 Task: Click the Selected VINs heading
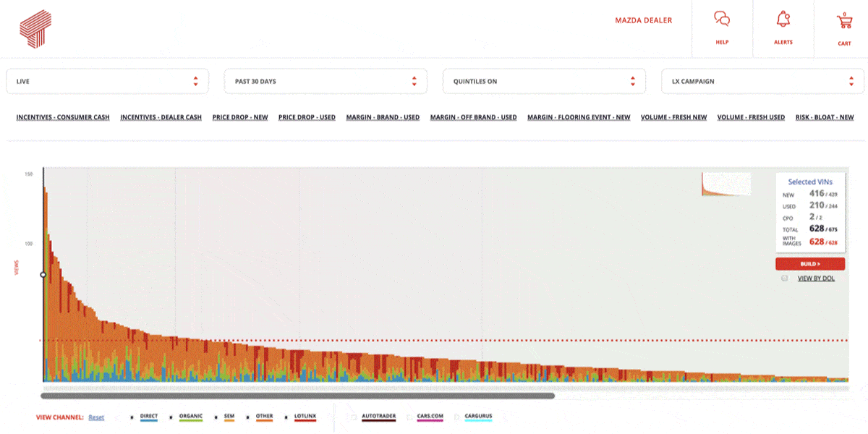811,182
